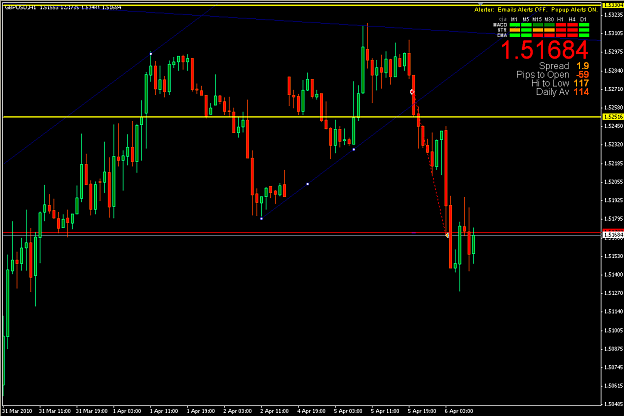Image resolution: width=625 pixels, height=417 pixels.
Task: Select the yellow horizontal line at 1.52516
Action: click(x=302, y=117)
